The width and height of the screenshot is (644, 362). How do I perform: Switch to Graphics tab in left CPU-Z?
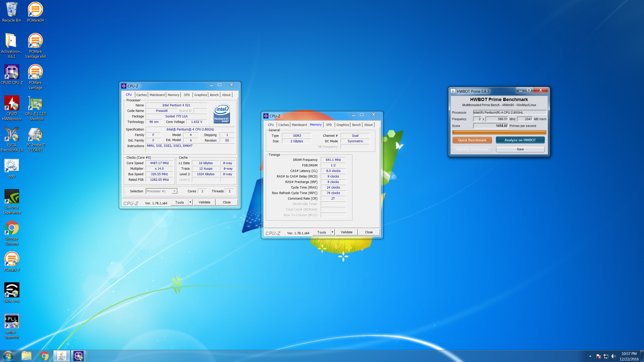(200, 95)
